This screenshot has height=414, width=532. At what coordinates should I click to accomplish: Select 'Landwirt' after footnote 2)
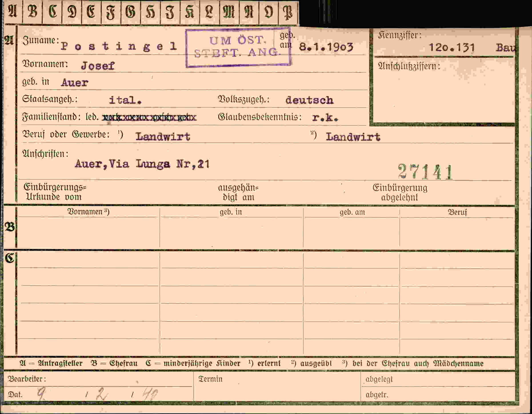coord(353,137)
